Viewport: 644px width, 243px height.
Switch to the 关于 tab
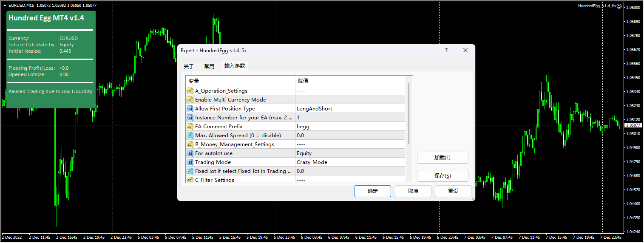[x=189, y=66]
